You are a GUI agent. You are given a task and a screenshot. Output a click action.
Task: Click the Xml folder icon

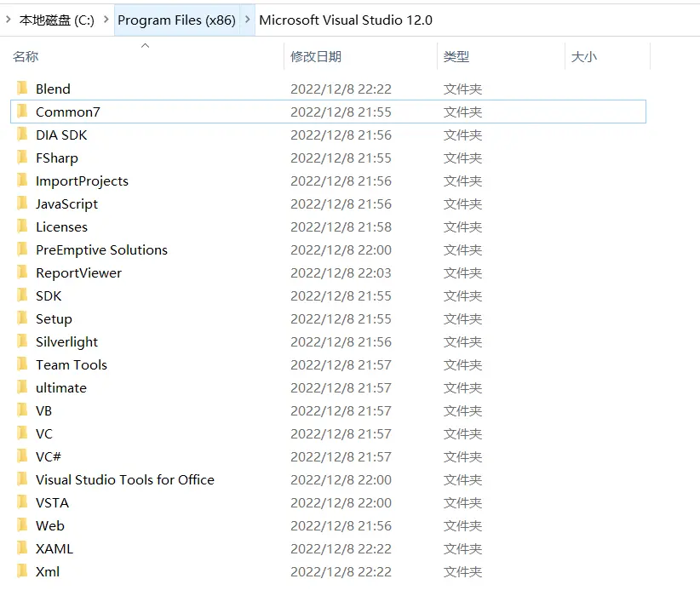pos(22,571)
